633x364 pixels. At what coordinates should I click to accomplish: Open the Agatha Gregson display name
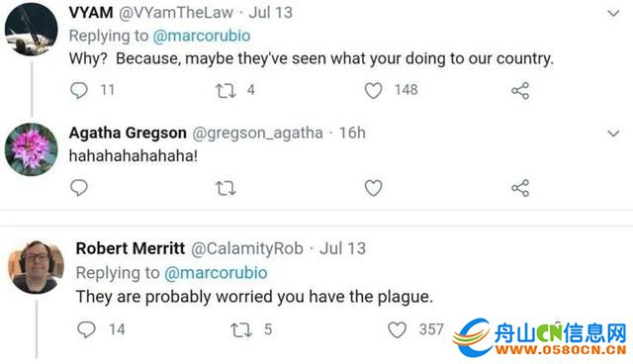128,133
